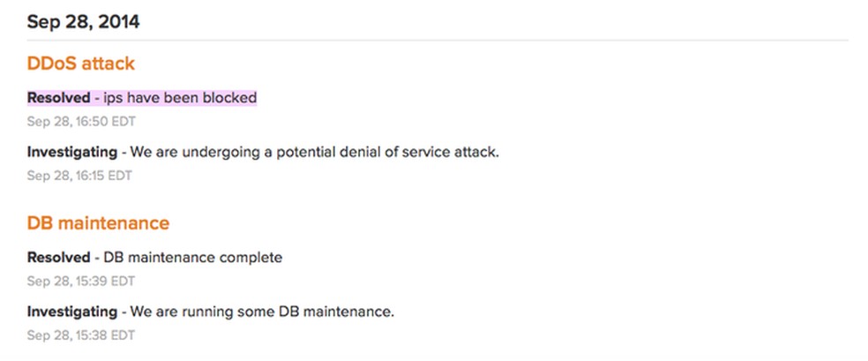Image resolution: width=868 pixels, height=361 pixels.
Task: Click "Sep 28" in the date heading
Action: click(x=56, y=22)
